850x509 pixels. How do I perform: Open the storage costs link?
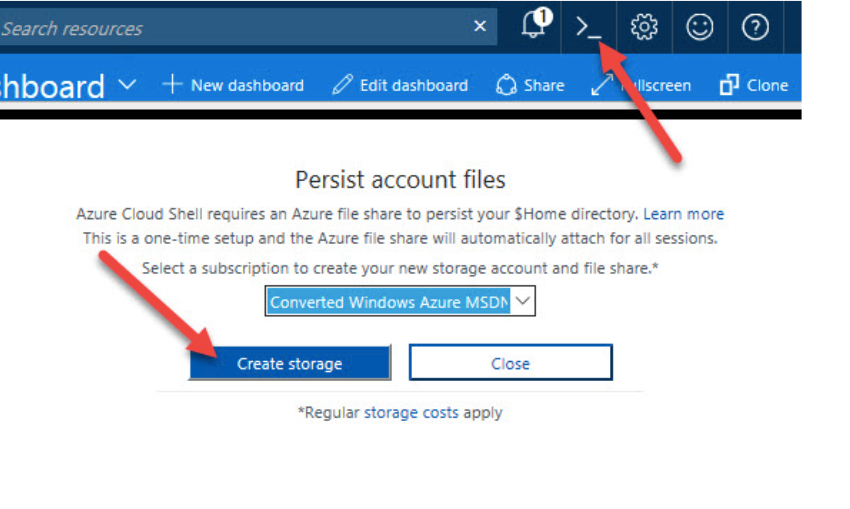(x=411, y=413)
